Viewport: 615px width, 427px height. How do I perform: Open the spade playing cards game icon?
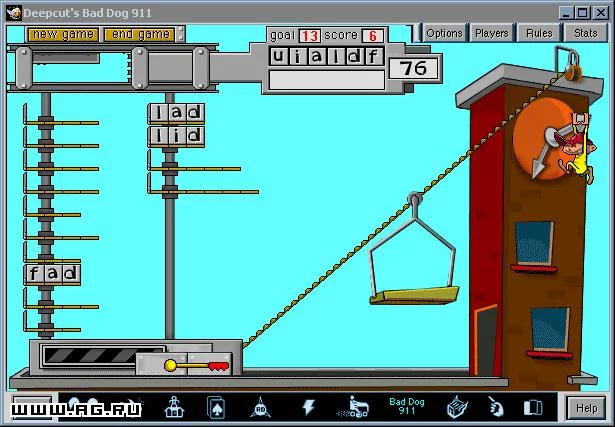pyautogui.click(x=216, y=407)
